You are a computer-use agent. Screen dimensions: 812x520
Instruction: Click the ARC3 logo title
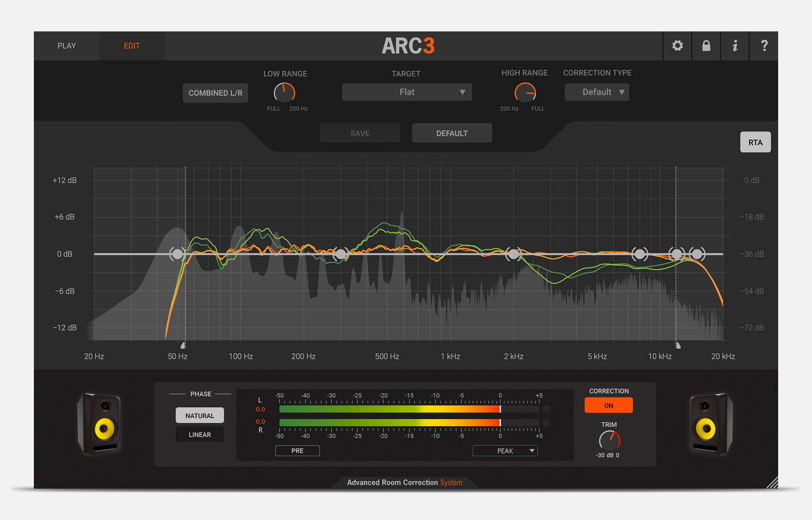pyautogui.click(x=408, y=46)
